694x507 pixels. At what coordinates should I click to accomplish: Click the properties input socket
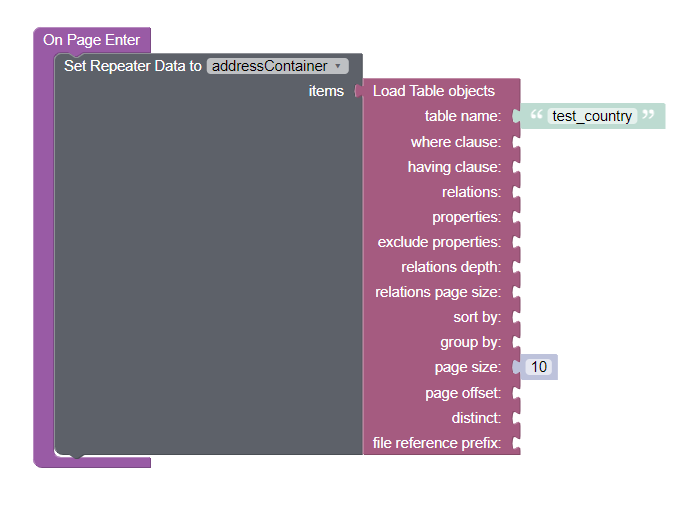point(516,217)
